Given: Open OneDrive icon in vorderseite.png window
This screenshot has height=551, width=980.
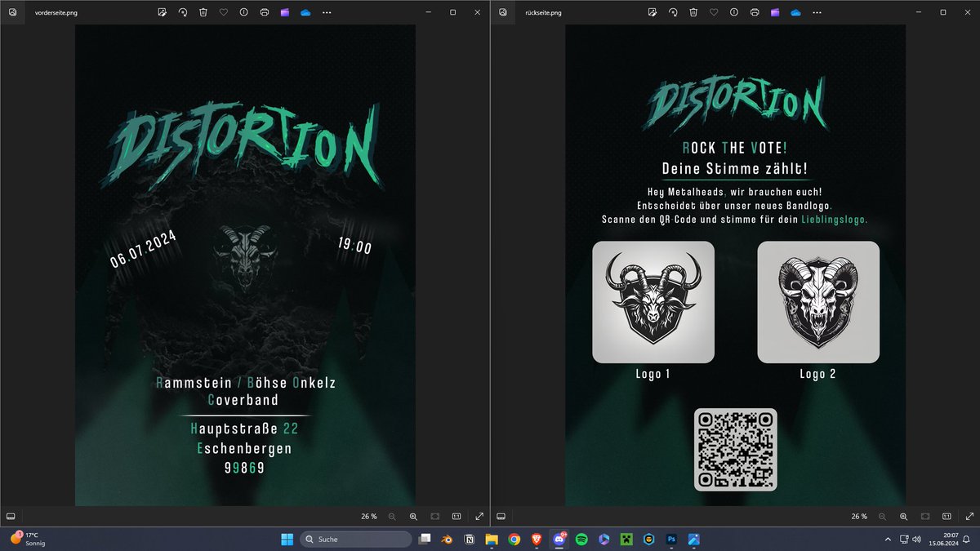Looking at the screenshot, I should 305,13.
